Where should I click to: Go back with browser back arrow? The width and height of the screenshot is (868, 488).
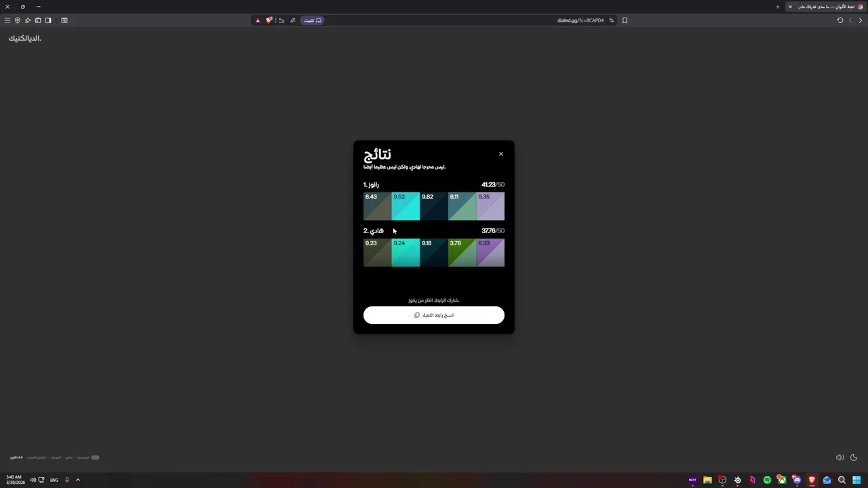point(861,20)
